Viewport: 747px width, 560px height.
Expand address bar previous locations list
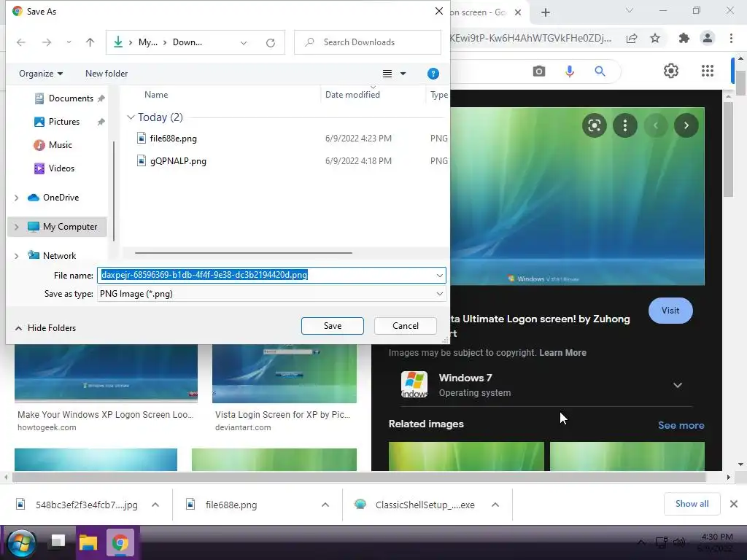pyautogui.click(x=244, y=43)
